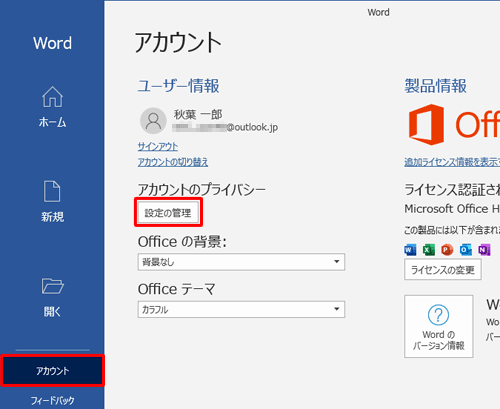Click the Word app icon in product list

pos(410,250)
